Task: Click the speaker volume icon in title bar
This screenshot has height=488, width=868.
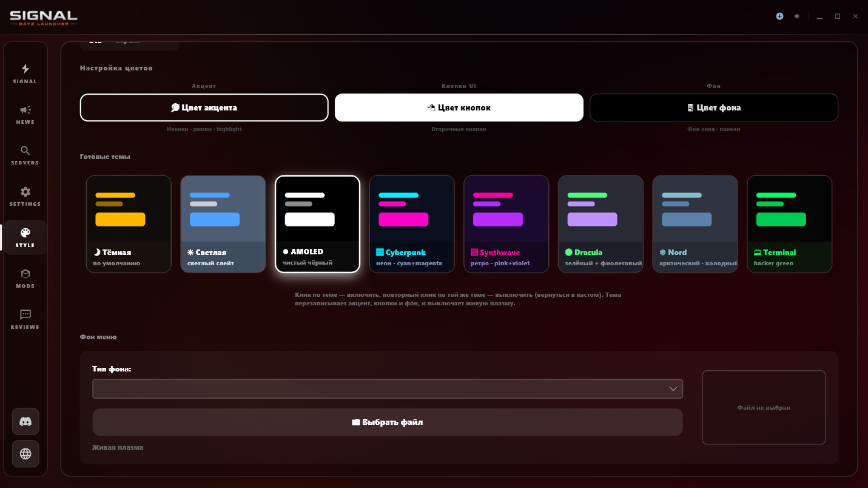Action: click(x=797, y=16)
